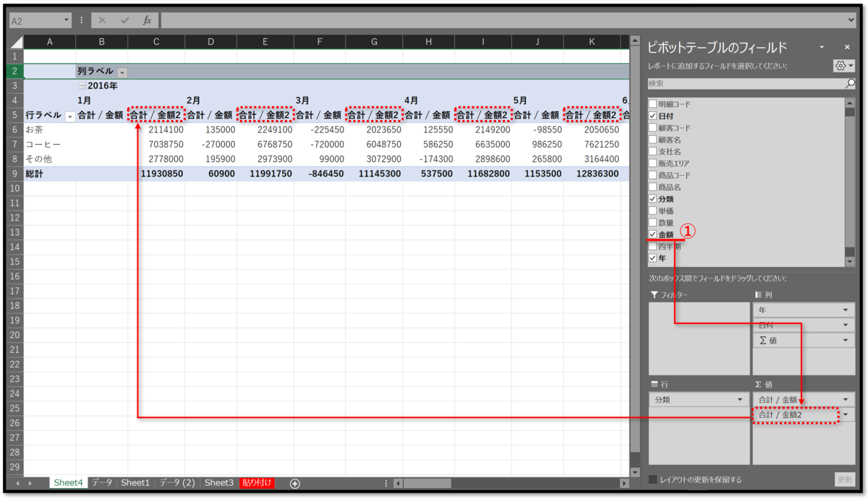This screenshot has width=868, height=499.
Task: Check the 明細コード field checkbox
Action: tap(653, 104)
